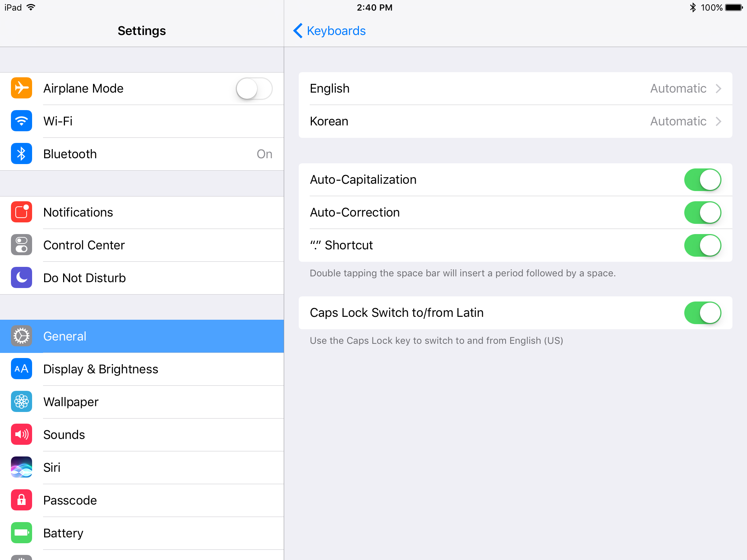Screen dimensions: 747x560
Task: Tap the blue Wi-Fi icon
Action: pyautogui.click(x=22, y=121)
